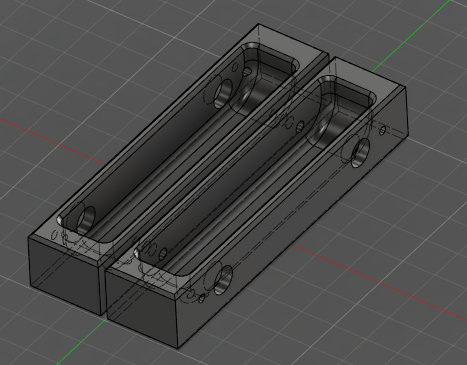Click the large side hole near right block's front

tap(223, 280)
